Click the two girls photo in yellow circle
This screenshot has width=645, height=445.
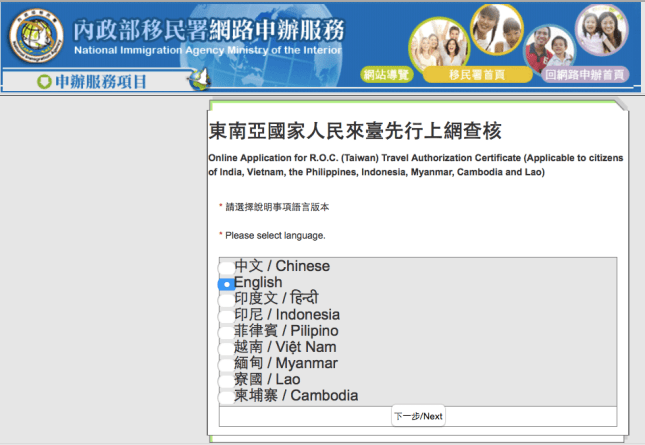click(497, 29)
